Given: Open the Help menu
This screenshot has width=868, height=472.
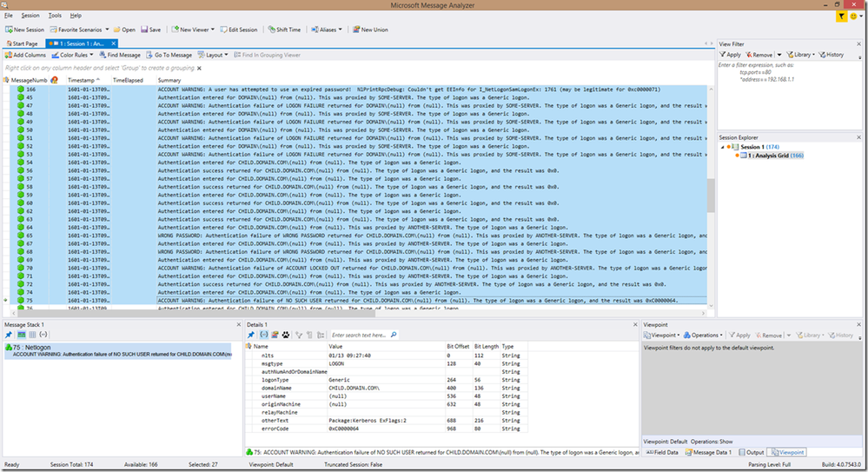Looking at the screenshot, I should (x=76, y=16).
